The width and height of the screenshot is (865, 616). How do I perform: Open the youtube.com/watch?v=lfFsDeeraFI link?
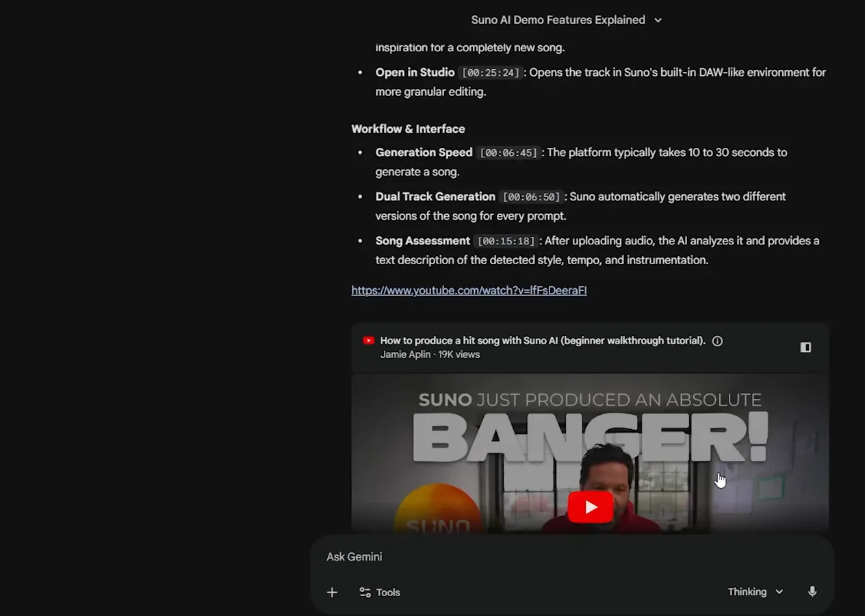click(469, 290)
